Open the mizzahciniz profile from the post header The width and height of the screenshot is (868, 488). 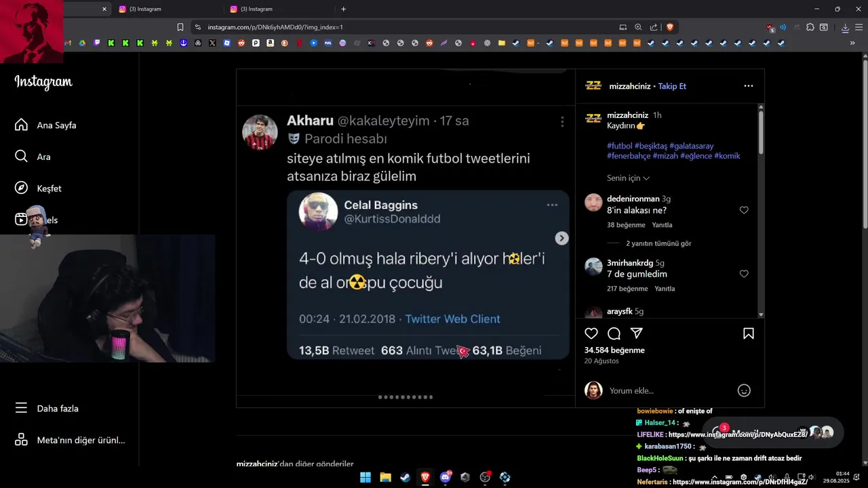(630, 86)
